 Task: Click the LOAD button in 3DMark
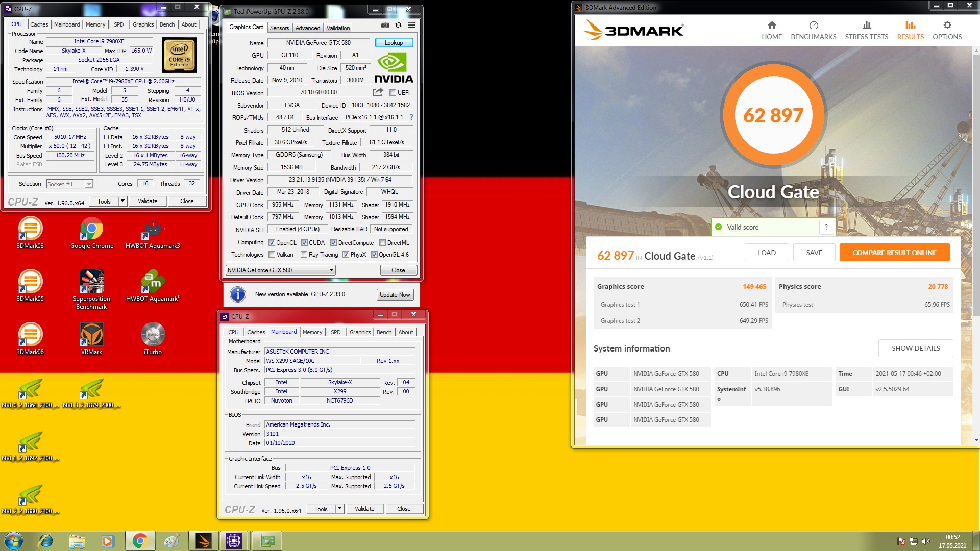767,253
